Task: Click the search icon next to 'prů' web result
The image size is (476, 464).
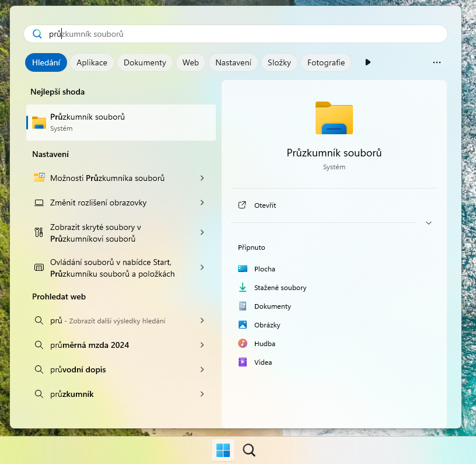Action: click(39, 320)
